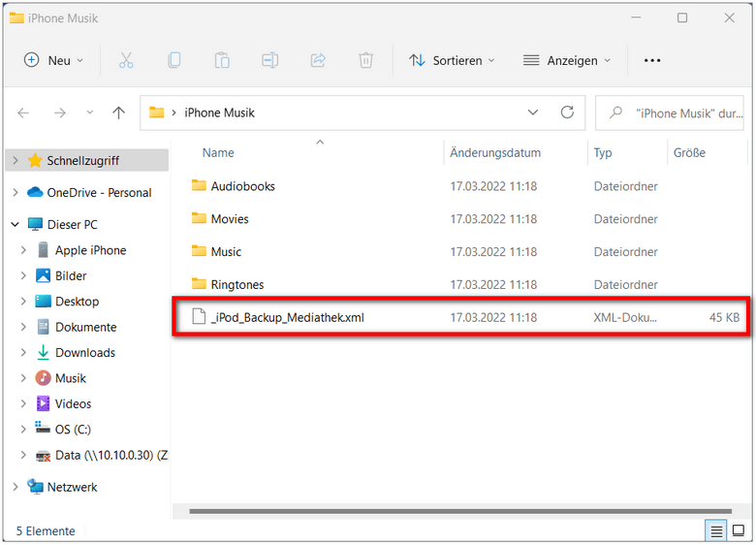
Task: Select Netzwerk in the navigation pane
Action: click(x=72, y=487)
